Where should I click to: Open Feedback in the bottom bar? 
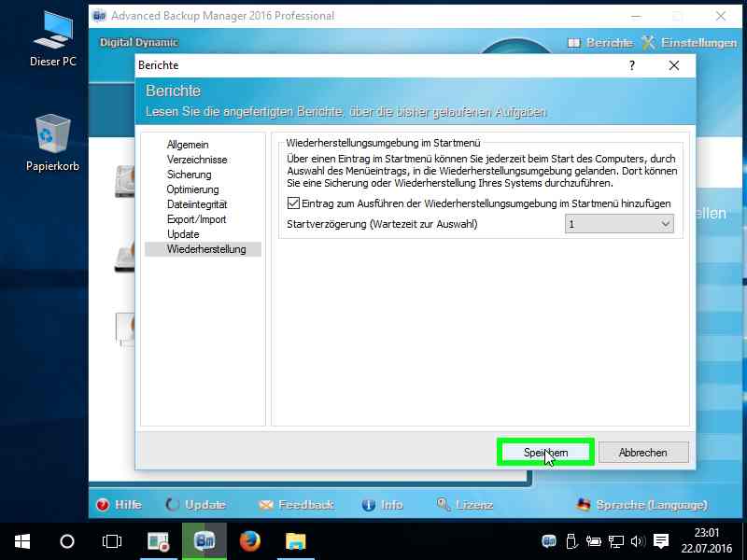pos(296,505)
